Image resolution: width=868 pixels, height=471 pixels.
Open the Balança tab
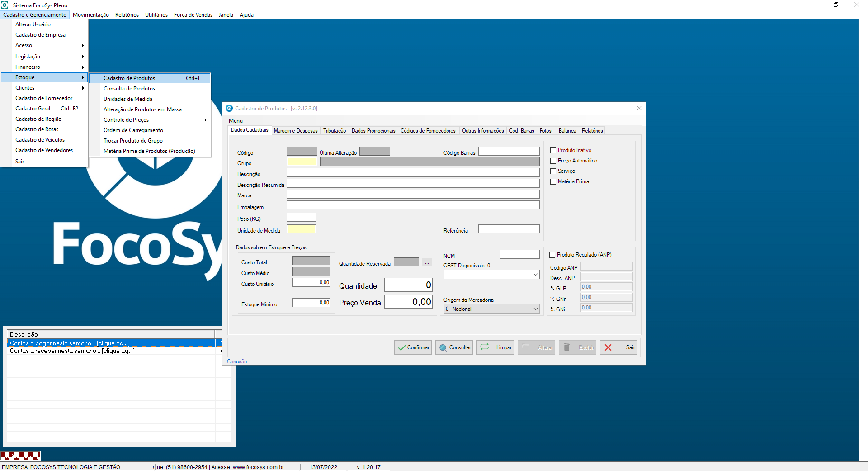click(567, 131)
